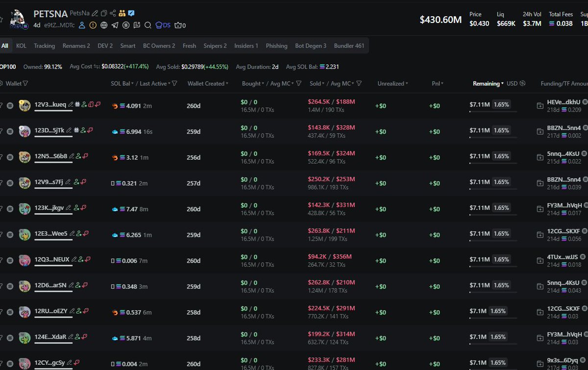Click the magnifier search icon in header

147,25
